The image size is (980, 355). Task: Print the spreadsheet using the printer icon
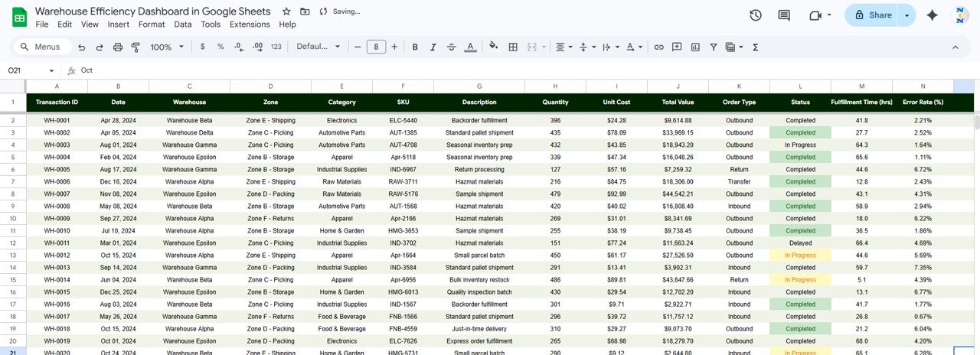118,47
